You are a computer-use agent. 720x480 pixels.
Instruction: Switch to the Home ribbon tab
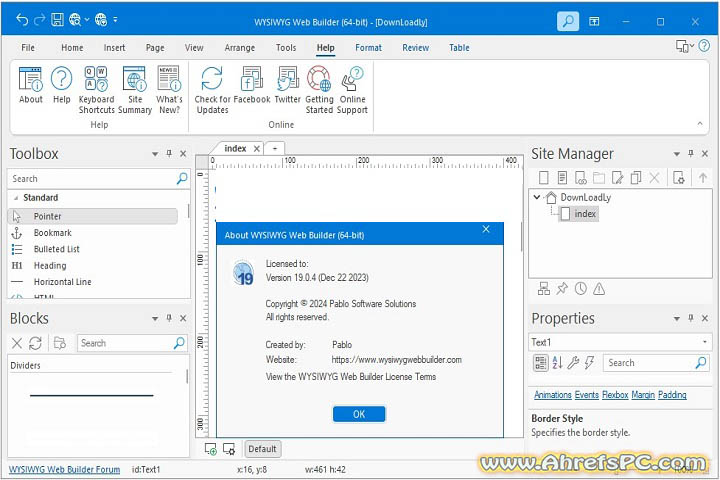[x=72, y=48]
